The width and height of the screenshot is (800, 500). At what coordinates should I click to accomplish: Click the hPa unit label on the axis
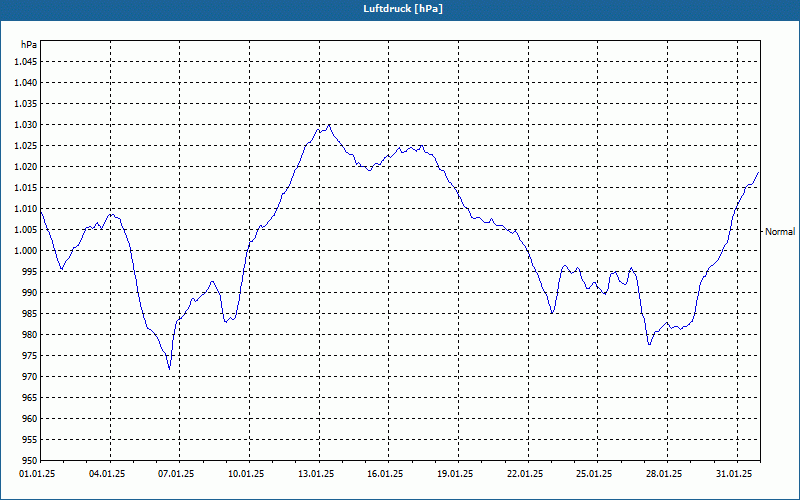pos(29,45)
